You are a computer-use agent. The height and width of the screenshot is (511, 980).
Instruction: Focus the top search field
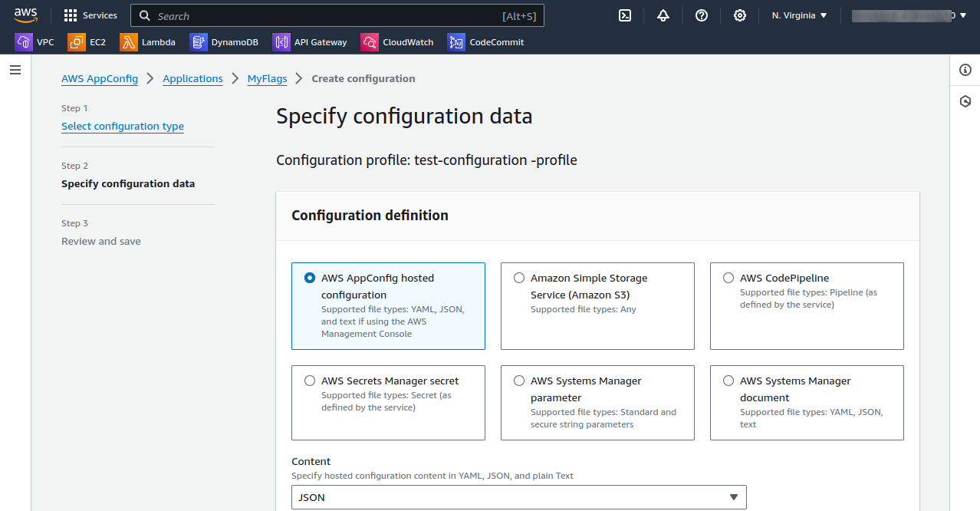click(337, 16)
